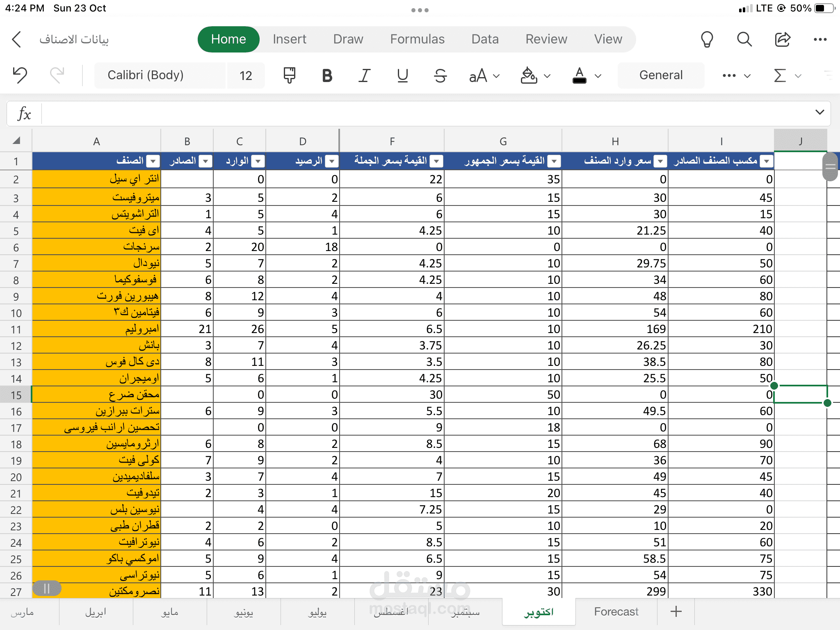
Task: Open the AutoSum dropdown arrow
Action: [x=798, y=76]
